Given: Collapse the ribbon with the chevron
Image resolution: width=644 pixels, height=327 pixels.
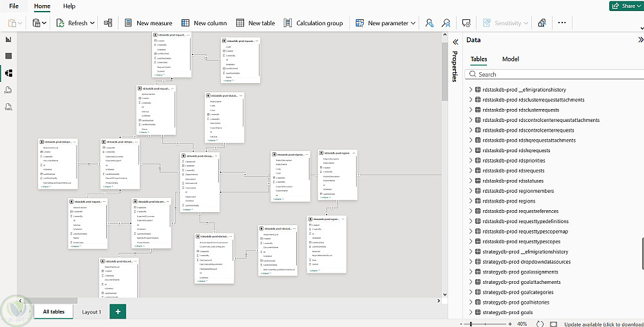Looking at the screenshot, I should tap(641, 28).
